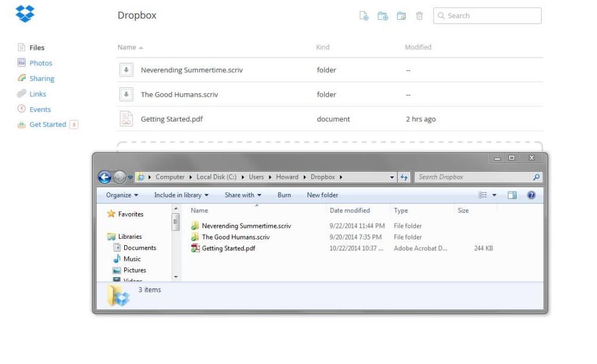
Task: Click Local Disk (C:) in the address path
Action: [216, 177]
